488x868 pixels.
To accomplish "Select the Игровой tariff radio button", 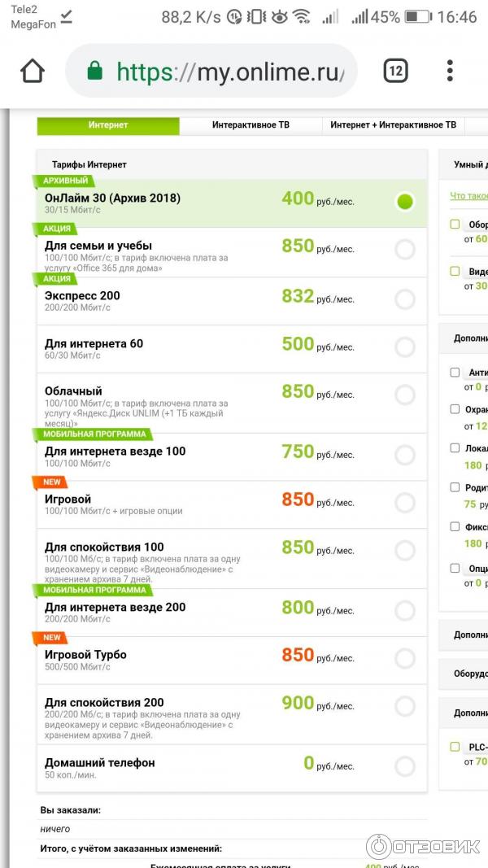I will [404, 502].
